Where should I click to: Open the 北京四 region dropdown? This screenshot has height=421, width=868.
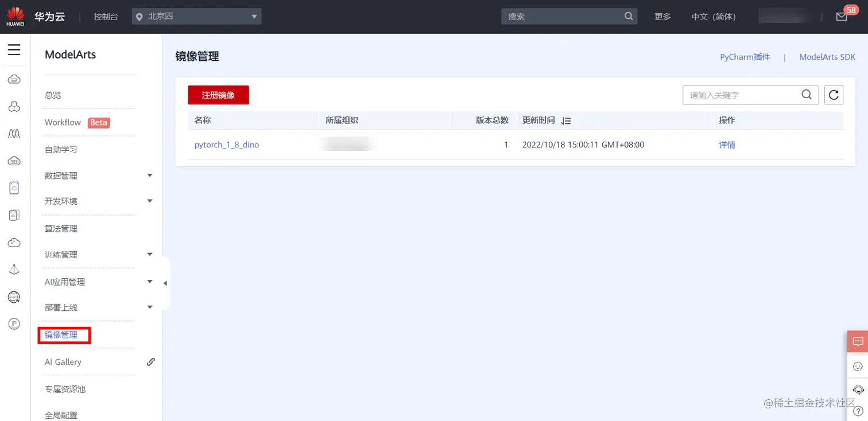coord(196,17)
